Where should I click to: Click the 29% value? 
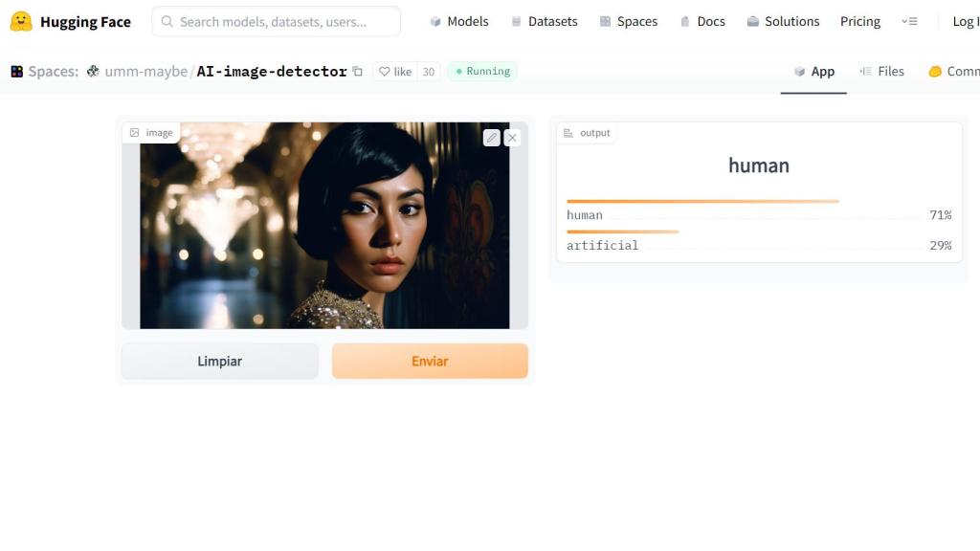click(x=941, y=246)
